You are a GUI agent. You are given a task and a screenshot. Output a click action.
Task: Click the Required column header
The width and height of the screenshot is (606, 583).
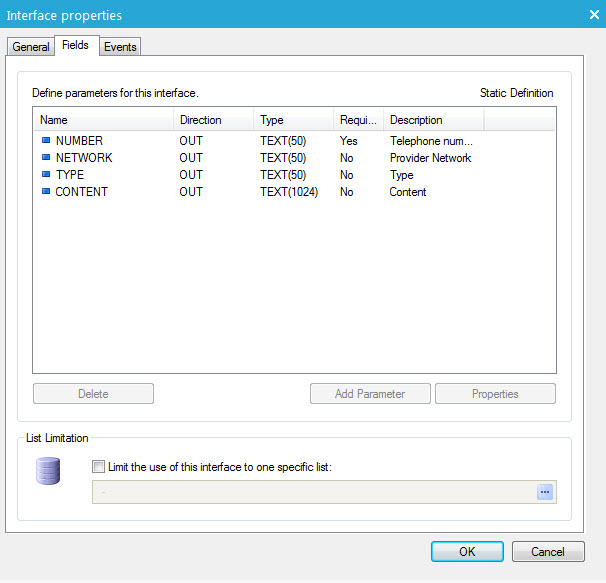357,120
